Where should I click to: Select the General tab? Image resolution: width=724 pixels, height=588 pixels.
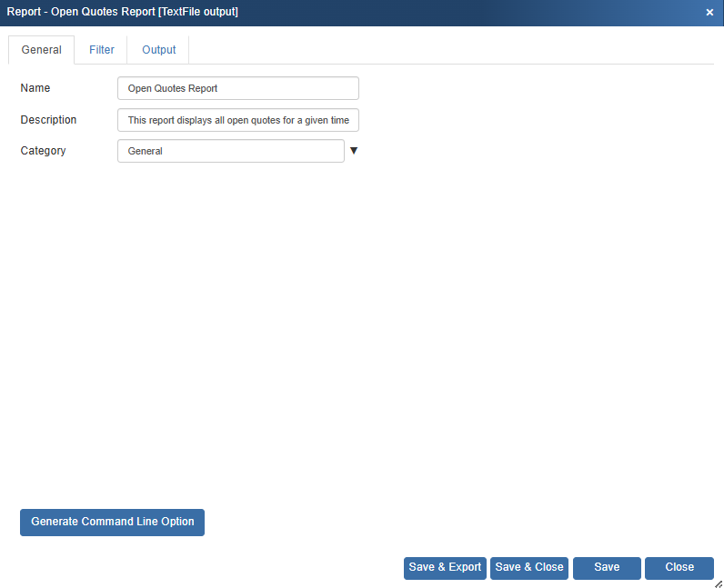[42, 50]
